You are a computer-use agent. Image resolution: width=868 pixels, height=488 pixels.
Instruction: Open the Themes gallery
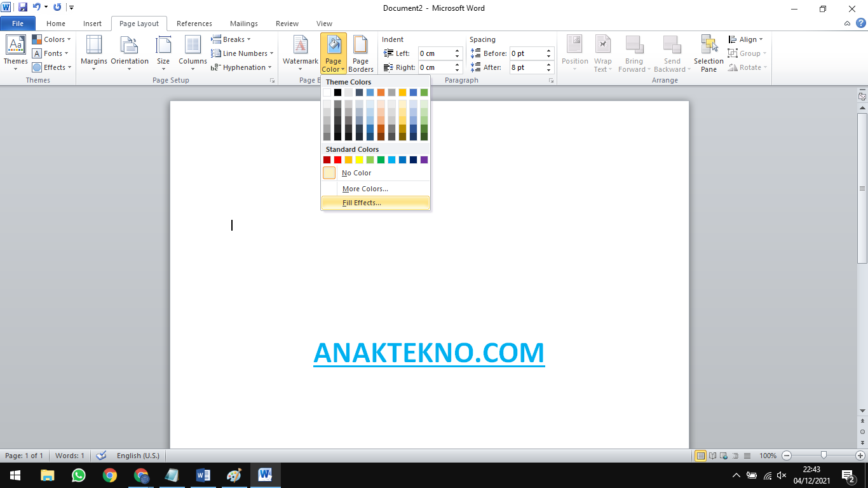15,53
